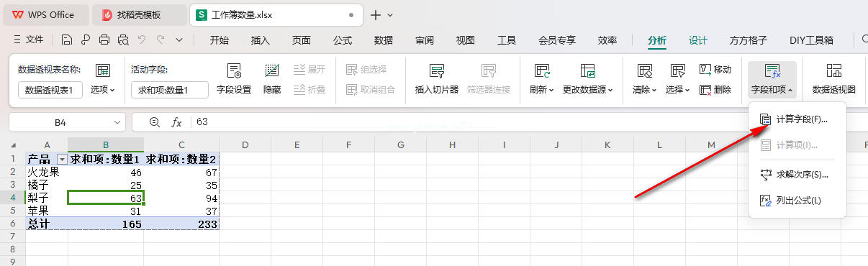
Task: Expand quick access toolbar customize arrow
Action: click(179, 40)
